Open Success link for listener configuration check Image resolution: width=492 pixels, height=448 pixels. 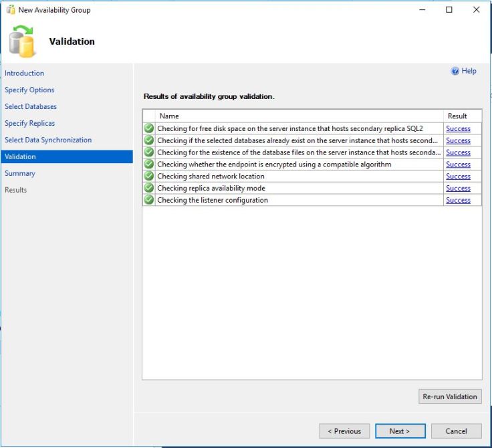pos(458,201)
